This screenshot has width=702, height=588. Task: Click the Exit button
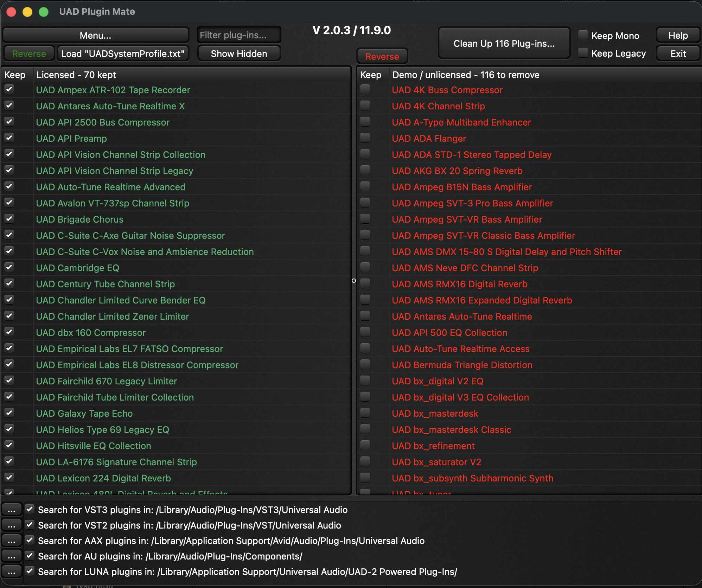click(678, 53)
